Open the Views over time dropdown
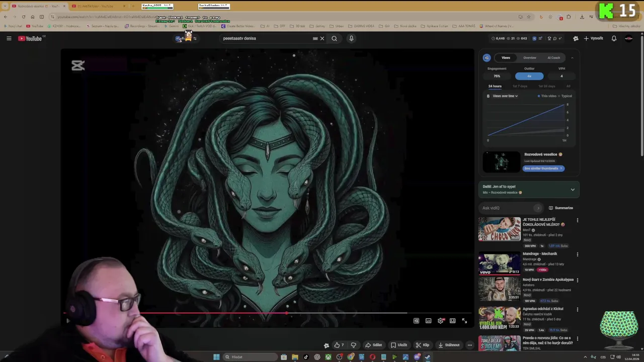The width and height of the screenshot is (644, 362). [505, 96]
